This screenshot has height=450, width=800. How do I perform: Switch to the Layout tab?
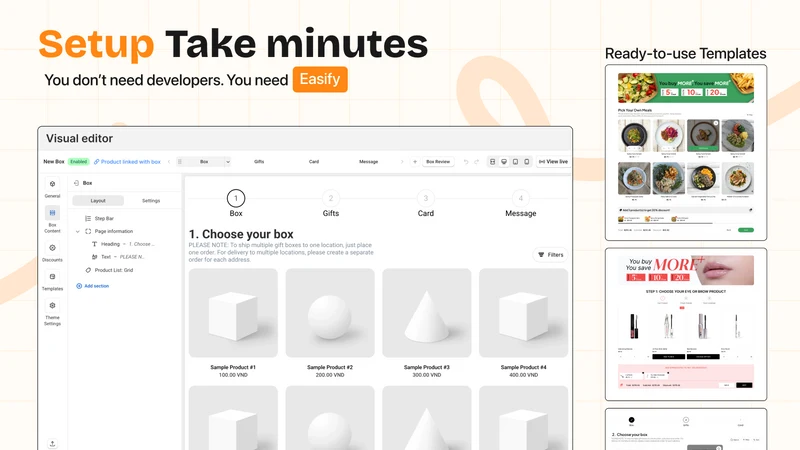pos(98,201)
